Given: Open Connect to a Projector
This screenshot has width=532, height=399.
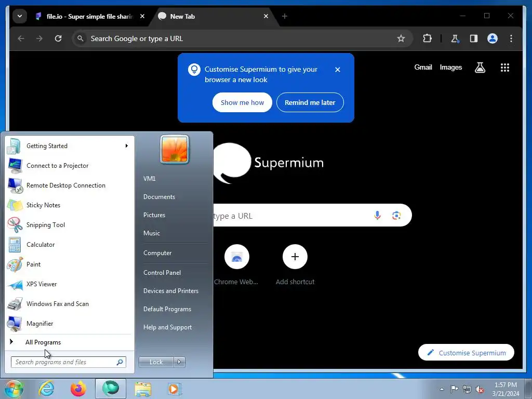Looking at the screenshot, I should coord(69,166).
